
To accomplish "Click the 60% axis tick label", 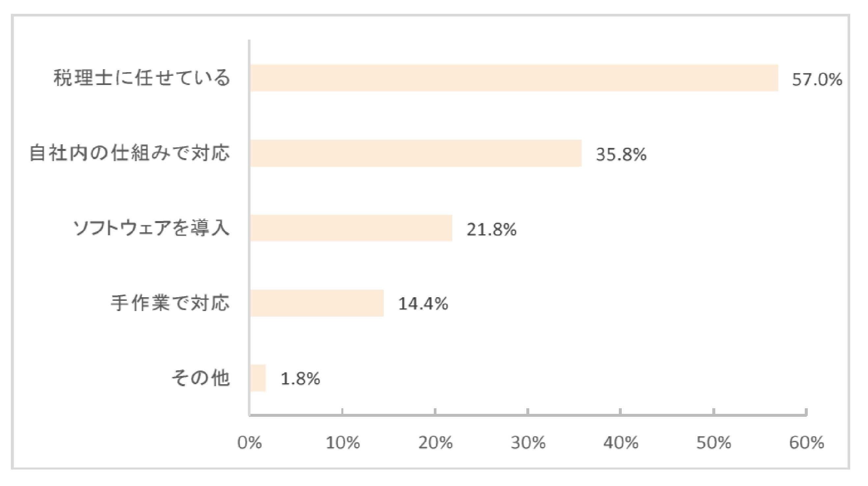I will point(806,443).
